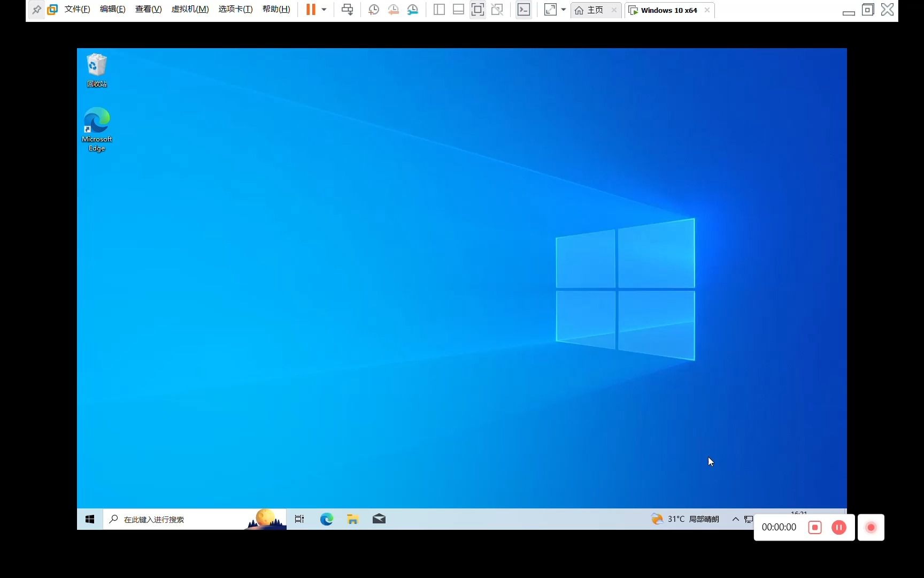Screen dimensions: 924x578
Task: Pause the screen recording
Action: tap(838, 528)
